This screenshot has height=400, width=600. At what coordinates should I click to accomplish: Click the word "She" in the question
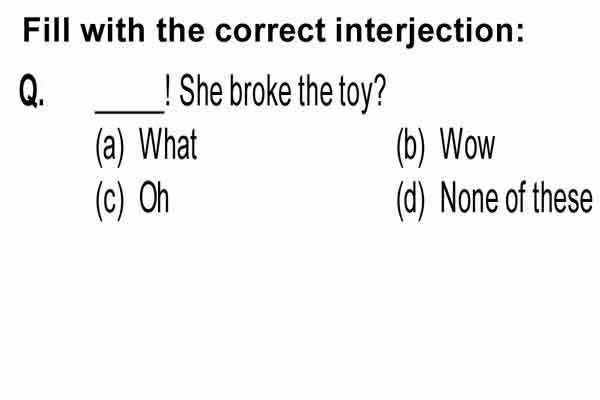[201, 90]
